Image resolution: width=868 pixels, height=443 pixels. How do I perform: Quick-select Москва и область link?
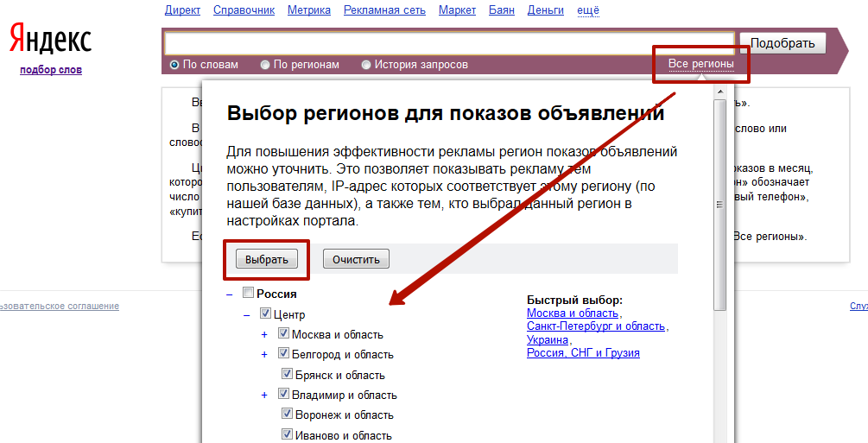pos(573,313)
